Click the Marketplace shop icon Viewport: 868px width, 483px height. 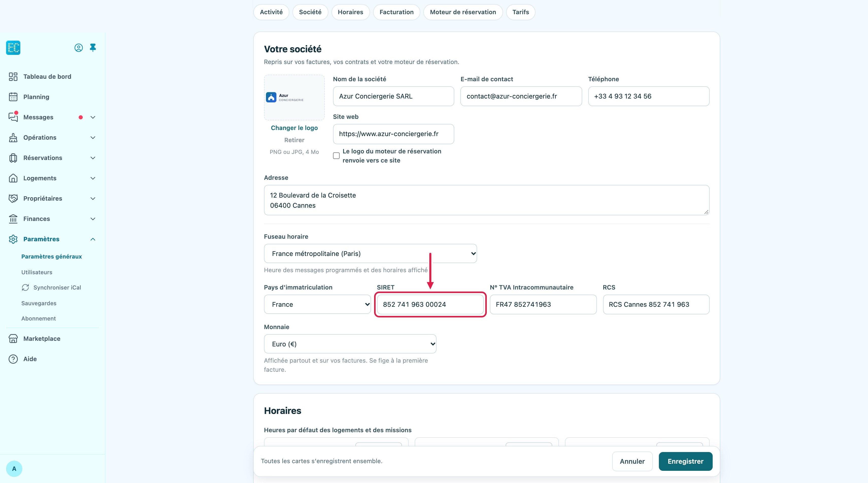pyautogui.click(x=13, y=339)
